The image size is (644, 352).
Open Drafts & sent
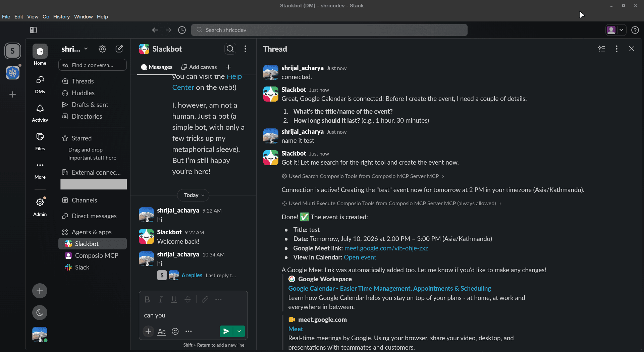tap(93, 105)
